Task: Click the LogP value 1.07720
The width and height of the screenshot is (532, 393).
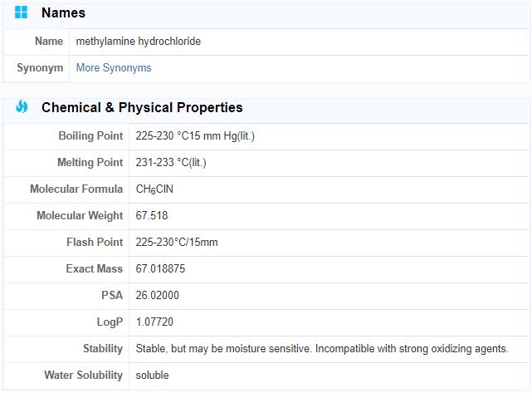Action: coord(154,322)
